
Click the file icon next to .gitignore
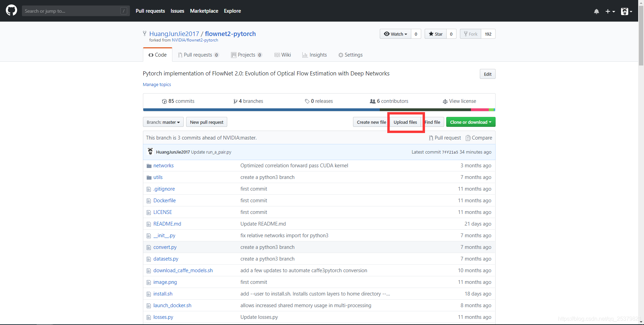148,189
